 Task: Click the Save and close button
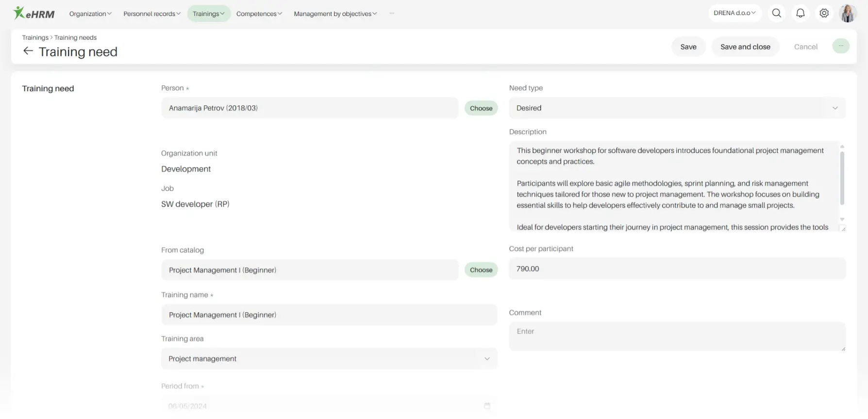click(x=745, y=47)
